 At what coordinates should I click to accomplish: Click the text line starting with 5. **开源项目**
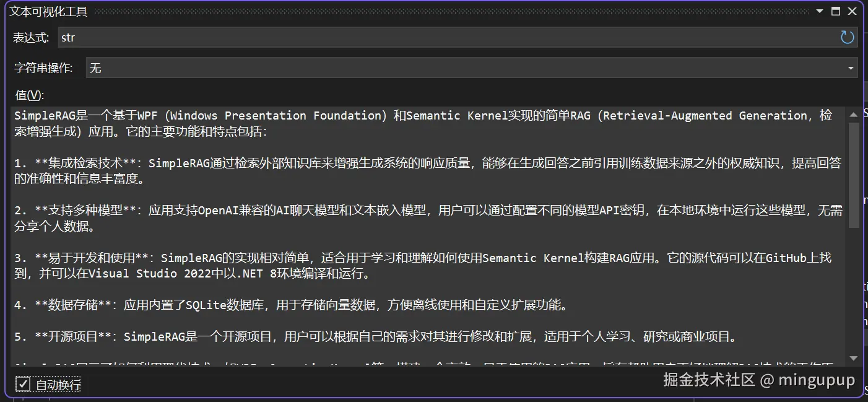[x=375, y=337]
